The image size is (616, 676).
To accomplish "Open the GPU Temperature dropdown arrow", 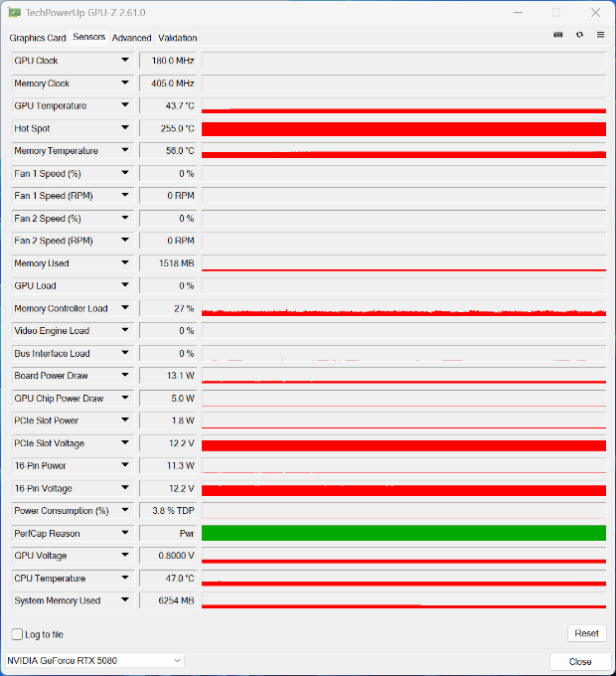I will click(x=125, y=105).
